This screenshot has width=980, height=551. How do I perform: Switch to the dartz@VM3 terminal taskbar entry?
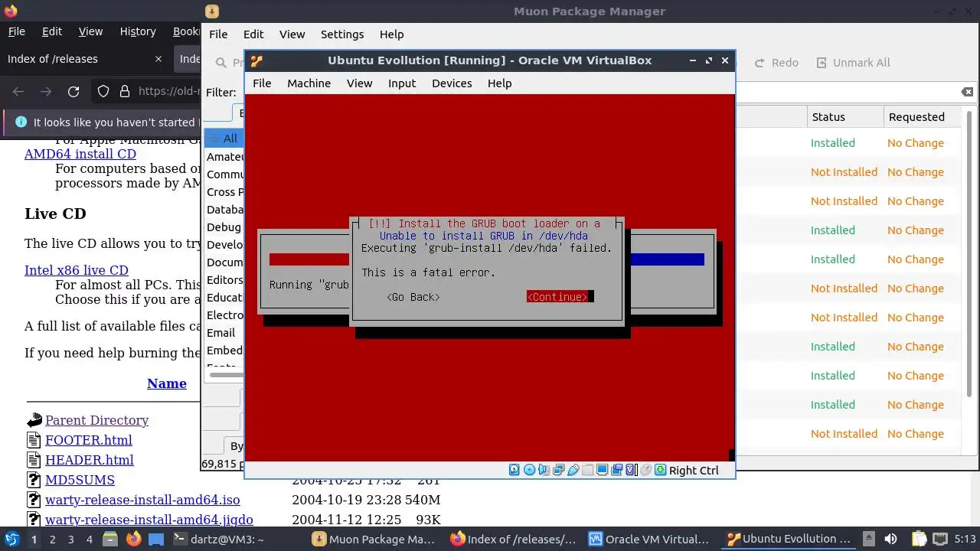click(218, 539)
